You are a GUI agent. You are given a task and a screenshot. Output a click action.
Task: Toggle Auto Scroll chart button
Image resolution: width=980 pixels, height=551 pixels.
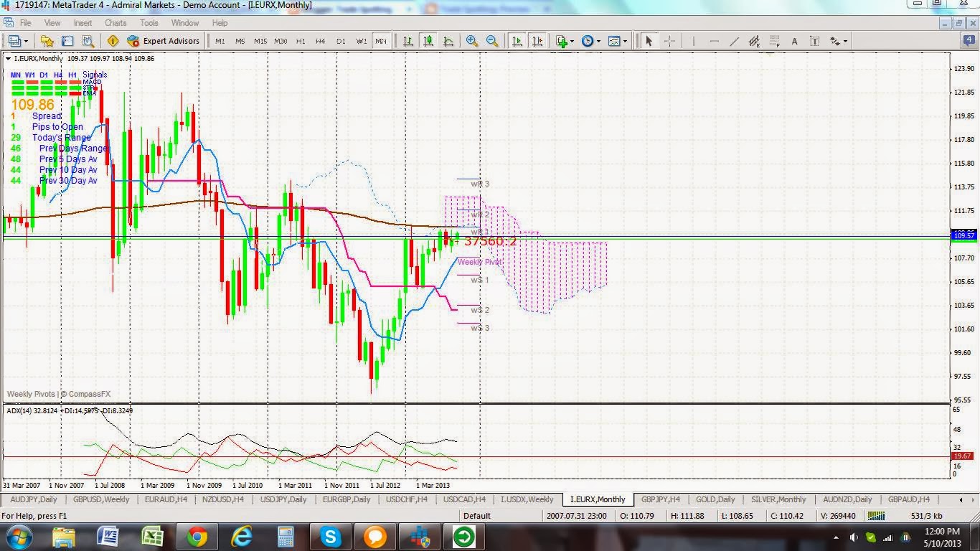tap(517, 41)
